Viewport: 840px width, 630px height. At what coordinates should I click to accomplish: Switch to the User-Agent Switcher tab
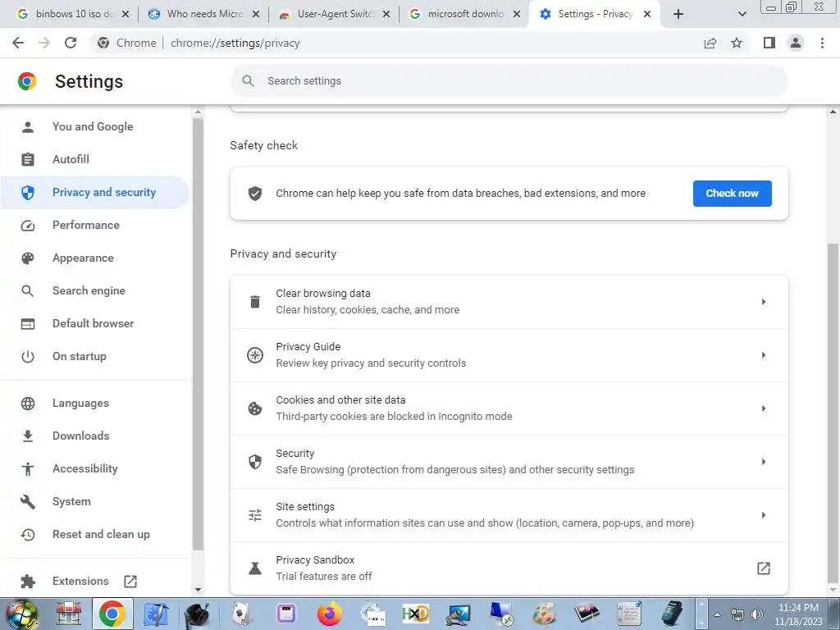coord(335,14)
